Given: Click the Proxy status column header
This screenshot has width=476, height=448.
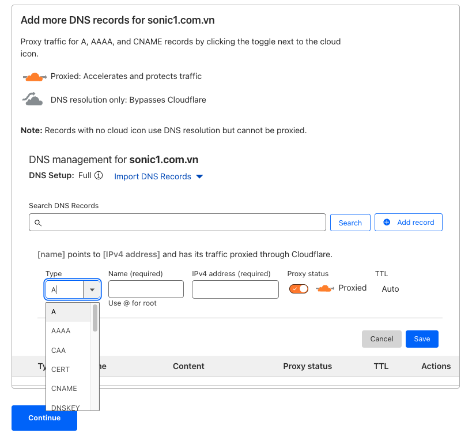Looking at the screenshot, I should (x=308, y=366).
